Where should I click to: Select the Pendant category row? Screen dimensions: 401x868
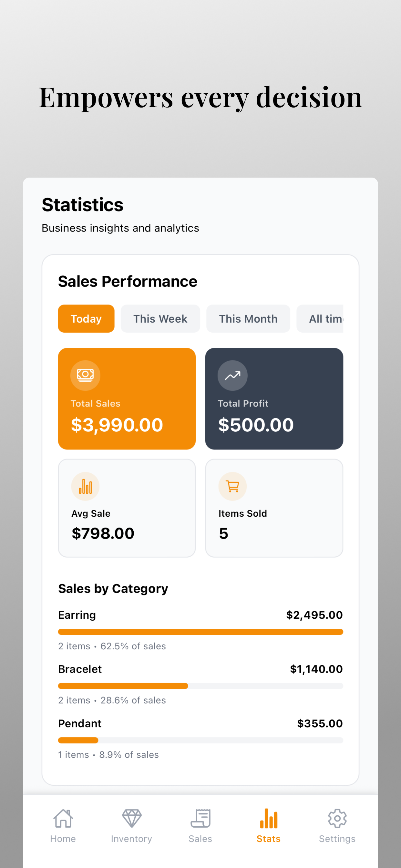coord(200,739)
